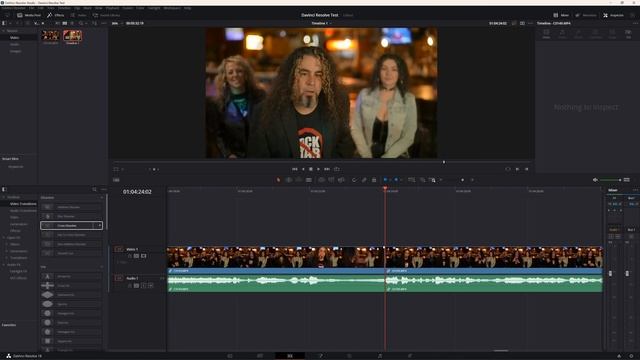Open the Help menu
640x360 pixels.
tap(187, 8)
